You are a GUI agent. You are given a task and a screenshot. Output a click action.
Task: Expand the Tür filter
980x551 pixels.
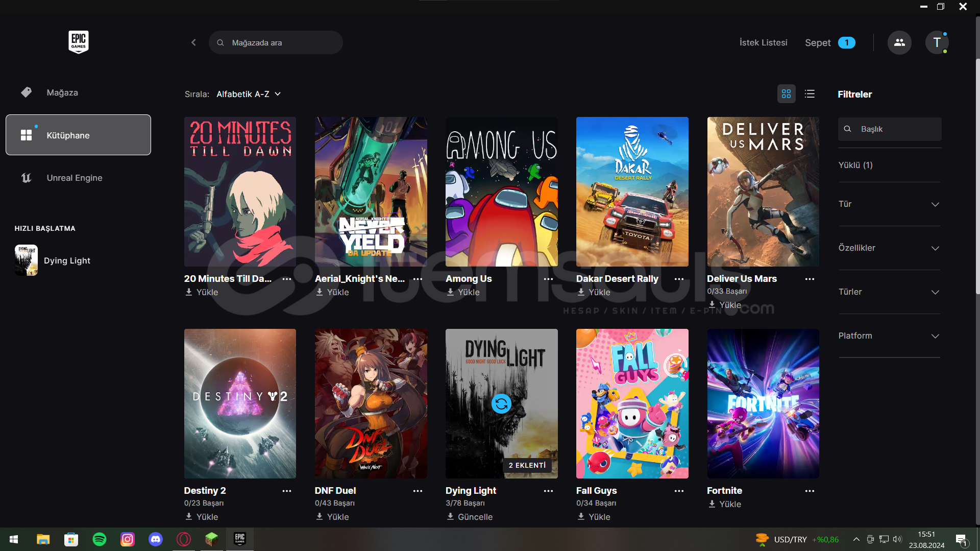pos(889,204)
